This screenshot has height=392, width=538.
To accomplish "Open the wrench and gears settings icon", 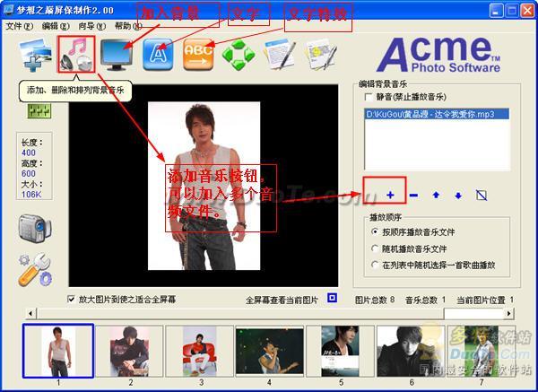I will coord(35,270).
